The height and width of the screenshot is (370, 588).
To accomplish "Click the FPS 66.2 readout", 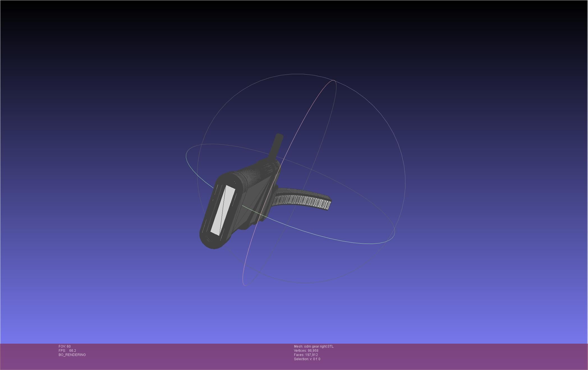I will pyautogui.click(x=67, y=351).
